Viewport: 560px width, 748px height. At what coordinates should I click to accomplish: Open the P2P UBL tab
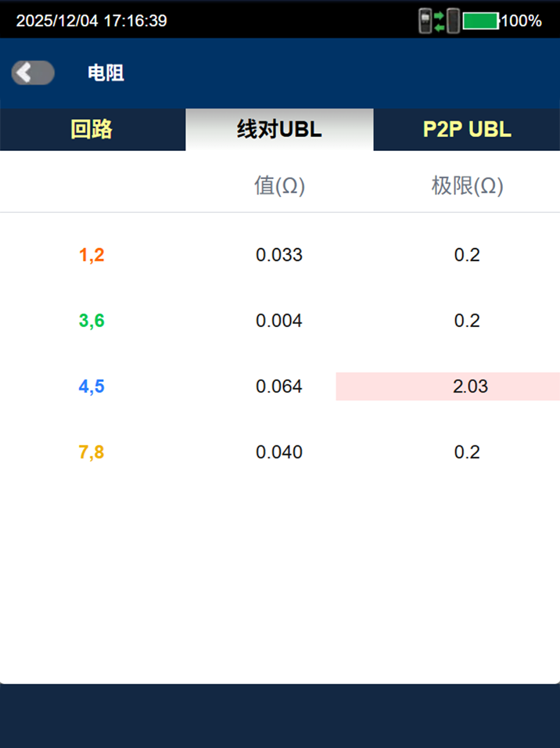click(466, 130)
